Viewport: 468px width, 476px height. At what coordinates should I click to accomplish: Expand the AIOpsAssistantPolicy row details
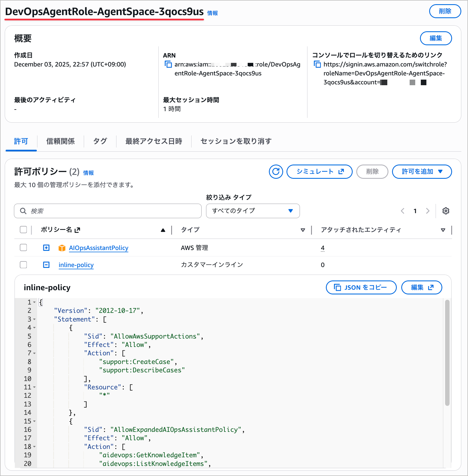[x=46, y=248]
